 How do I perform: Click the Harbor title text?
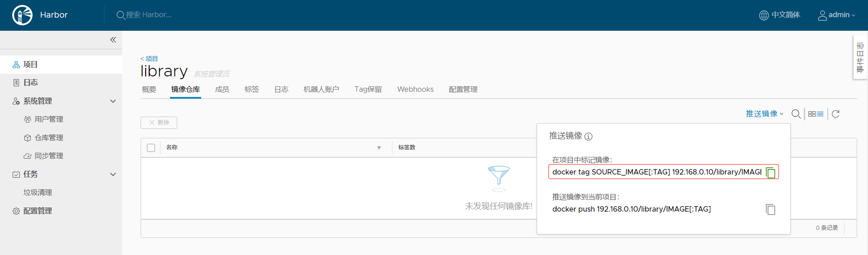coord(54,15)
